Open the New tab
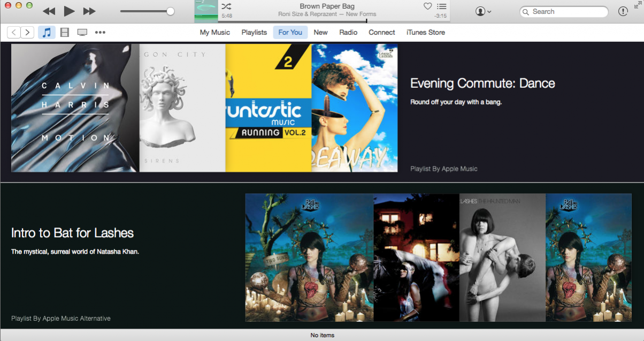 click(321, 33)
